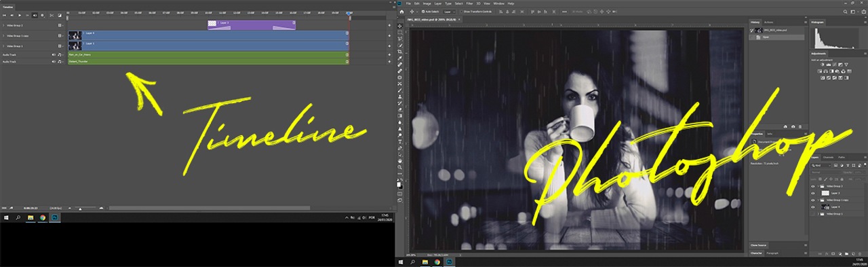This screenshot has height=267, width=868.
Task: Open layer Kind filter dropdown
Action: 821,166
